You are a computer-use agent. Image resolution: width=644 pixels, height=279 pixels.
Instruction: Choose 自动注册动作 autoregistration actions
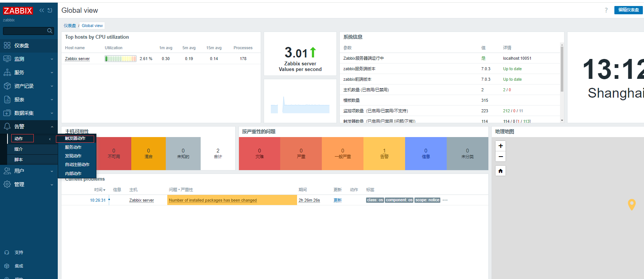[x=77, y=164]
